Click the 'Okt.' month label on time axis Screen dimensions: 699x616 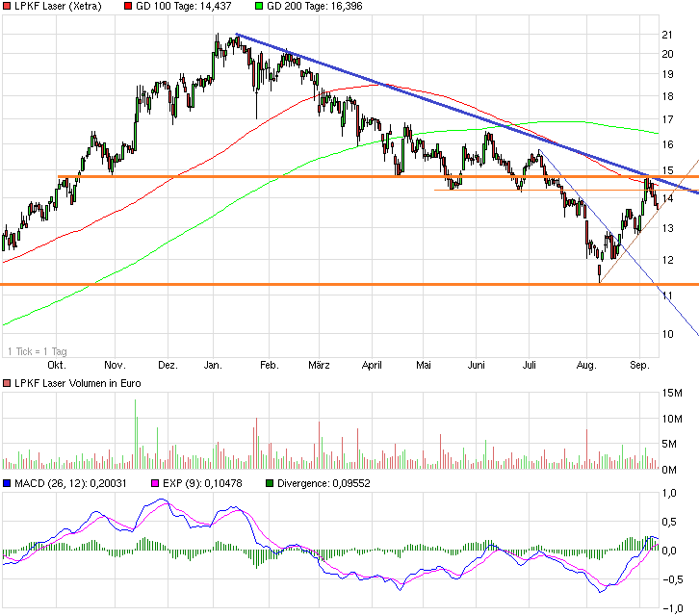57,365
